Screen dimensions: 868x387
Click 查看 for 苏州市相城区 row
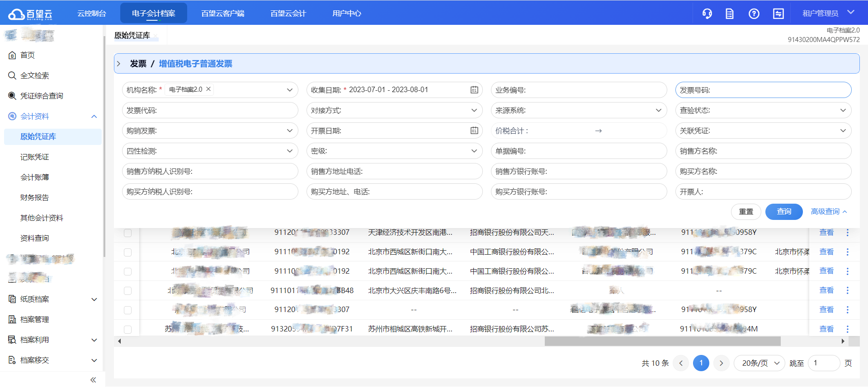click(x=826, y=329)
